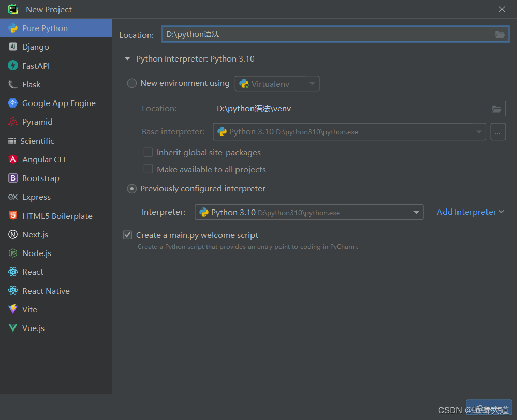This screenshot has height=420, width=517.
Task: Click the Vite icon
Action: 13,309
